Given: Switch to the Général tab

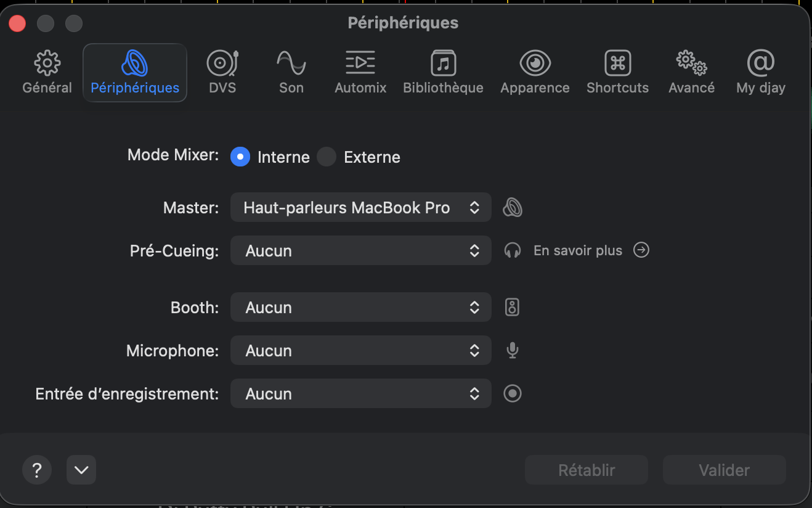Looking at the screenshot, I should coord(47,72).
